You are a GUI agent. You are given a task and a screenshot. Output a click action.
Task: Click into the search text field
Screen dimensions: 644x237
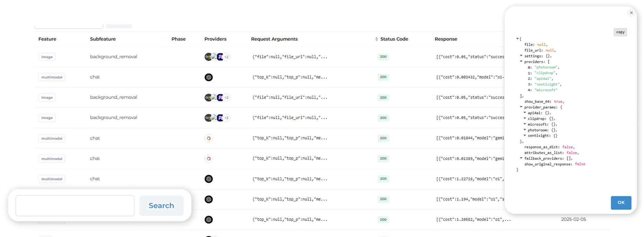pyautogui.click(x=75, y=206)
